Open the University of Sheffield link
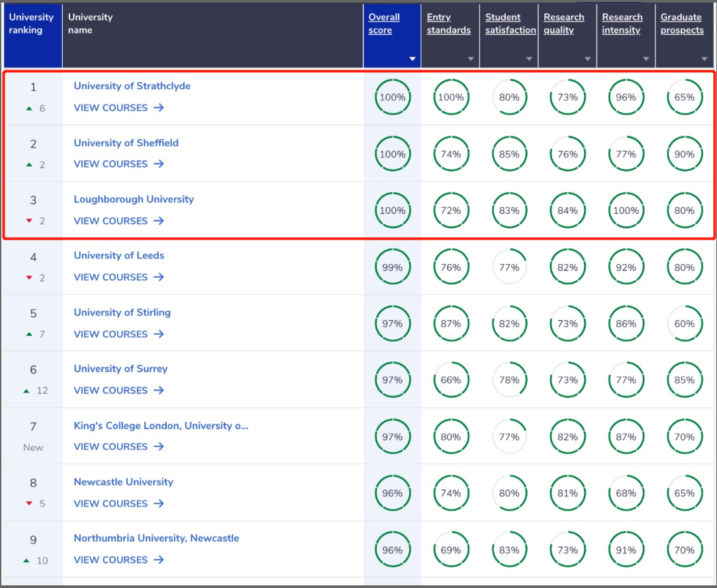717x588 pixels. (126, 142)
